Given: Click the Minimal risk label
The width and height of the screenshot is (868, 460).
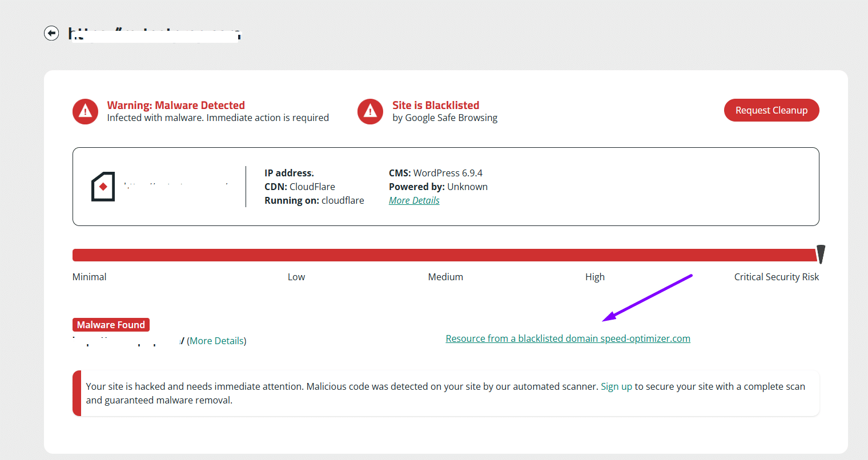Looking at the screenshot, I should click(x=89, y=277).
